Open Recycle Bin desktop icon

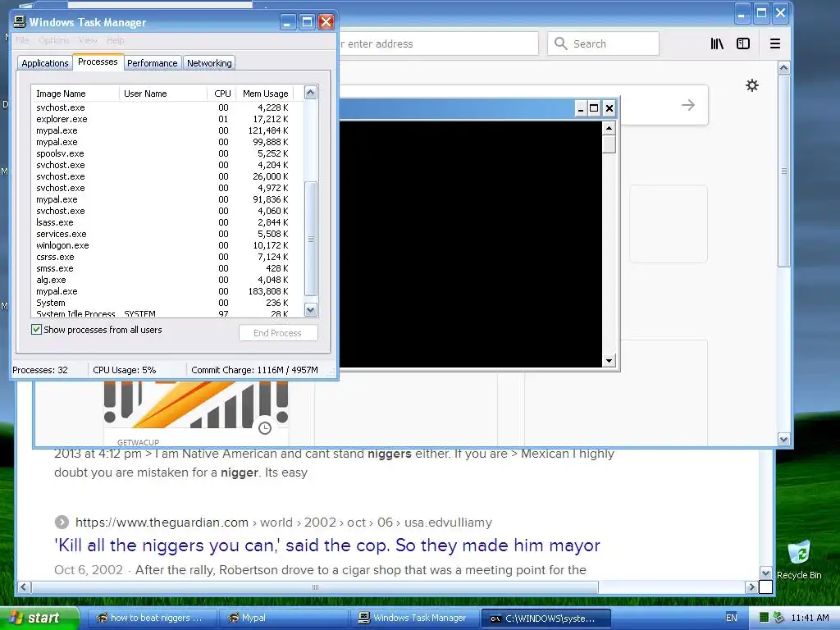[x=799, y=559]
